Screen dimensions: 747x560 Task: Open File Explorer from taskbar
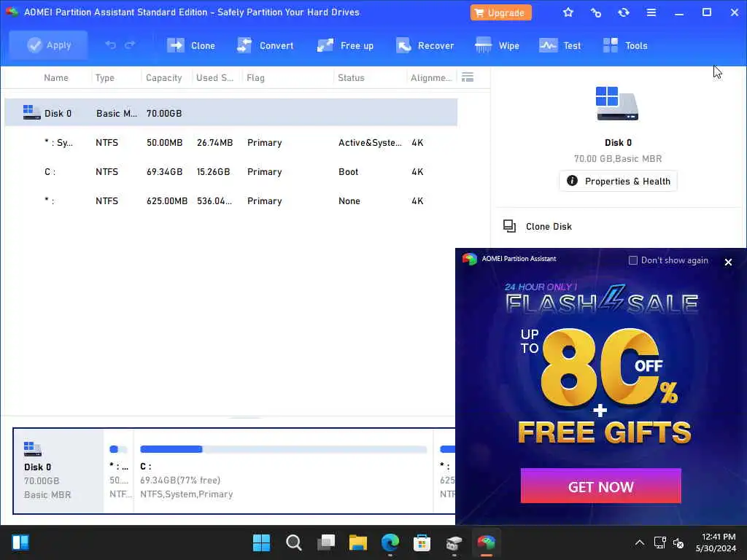coord(357,542)
